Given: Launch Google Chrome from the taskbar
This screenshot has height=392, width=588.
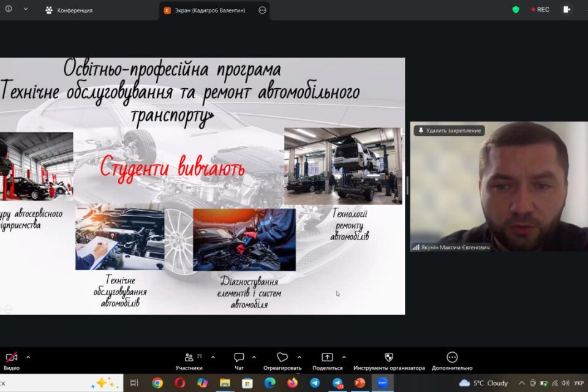Looking at the screenshot, I should 157,383.
